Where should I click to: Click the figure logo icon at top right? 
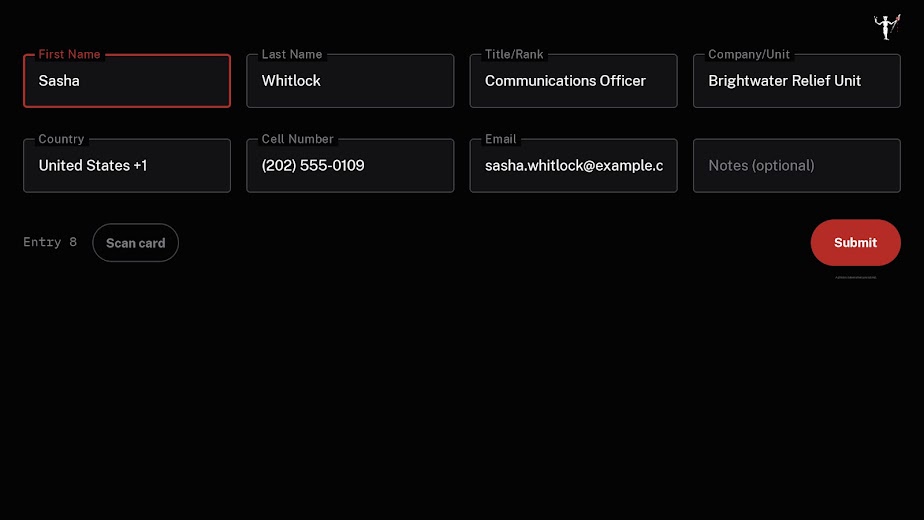pos(887,27)
